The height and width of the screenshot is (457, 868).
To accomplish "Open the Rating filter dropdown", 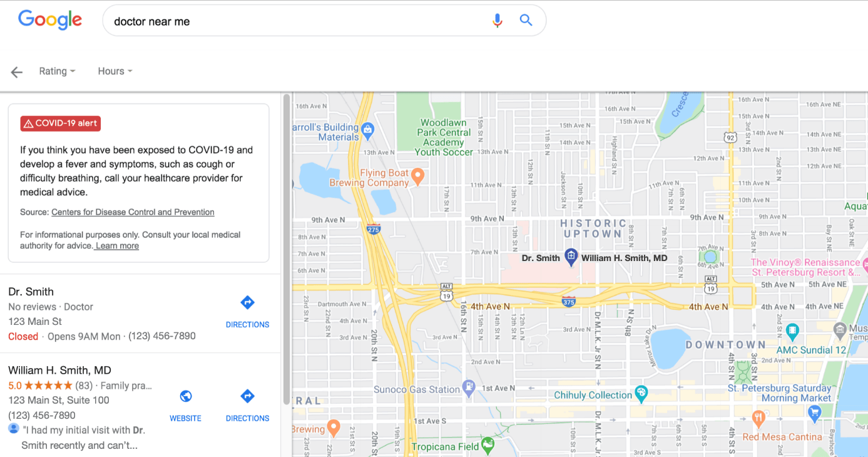I will [x=57, y=71].
